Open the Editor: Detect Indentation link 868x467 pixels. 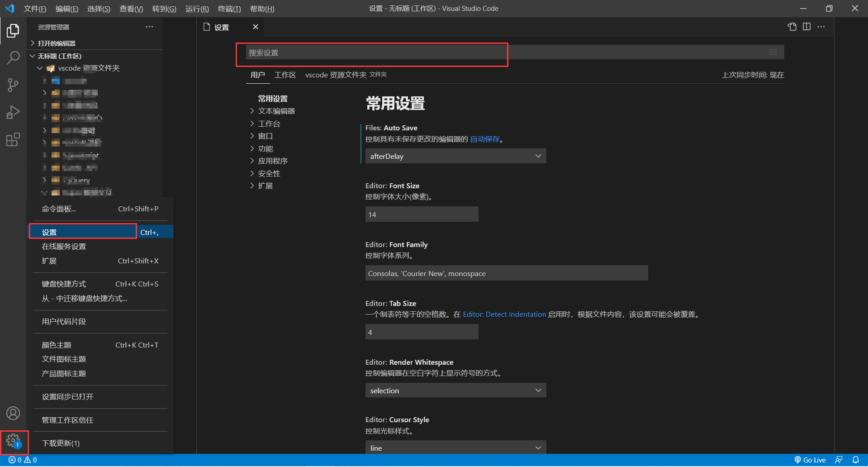click(504, 314)
